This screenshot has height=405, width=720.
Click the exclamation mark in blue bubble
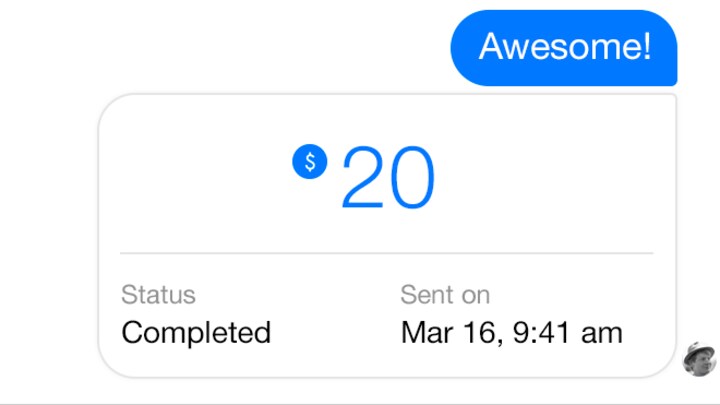pyautogui.click(x=647, y=46)
